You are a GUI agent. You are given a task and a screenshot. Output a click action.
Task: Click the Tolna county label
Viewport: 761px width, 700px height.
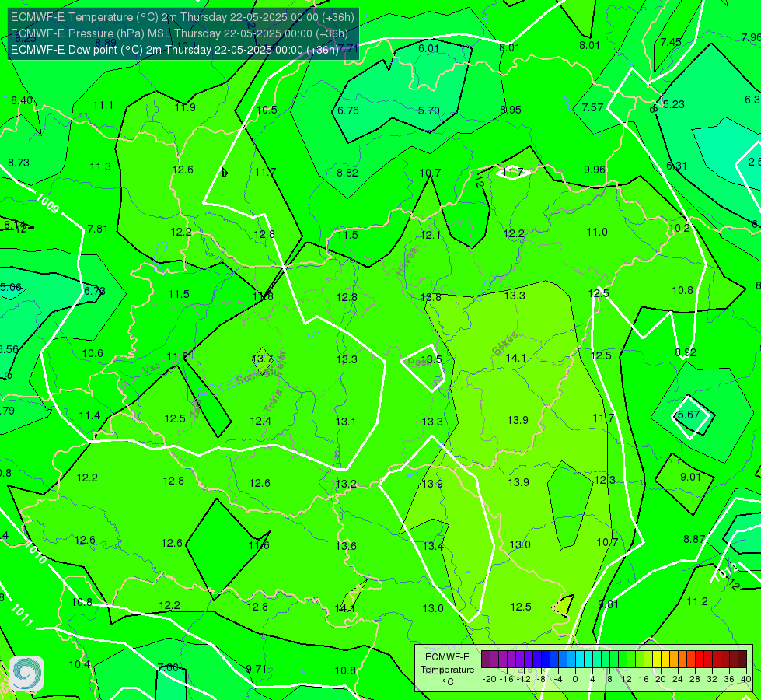tap(272, 401)
